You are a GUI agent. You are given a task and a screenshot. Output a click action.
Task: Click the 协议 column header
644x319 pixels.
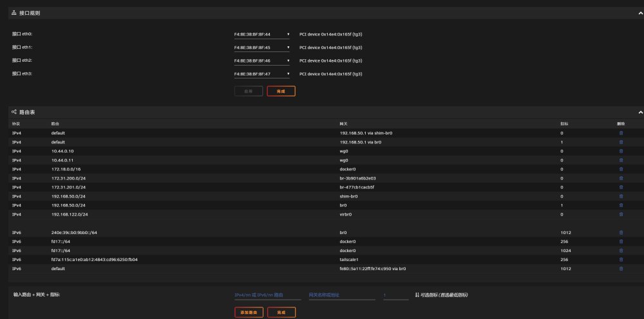coord(15,124)
